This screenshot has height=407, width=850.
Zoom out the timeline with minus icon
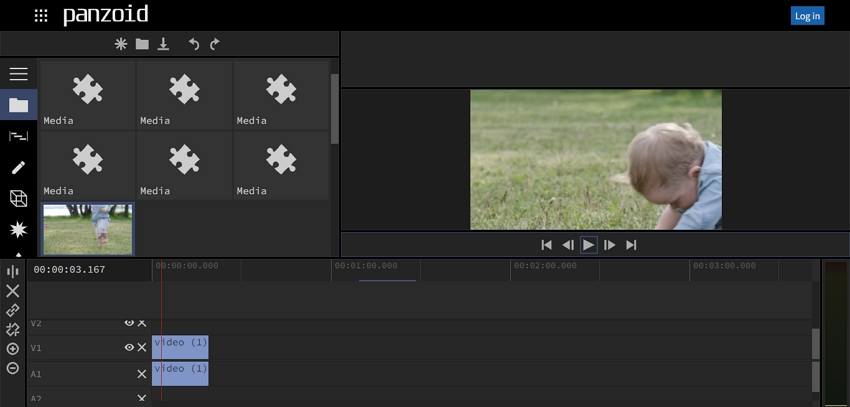(x=12, y=369)
